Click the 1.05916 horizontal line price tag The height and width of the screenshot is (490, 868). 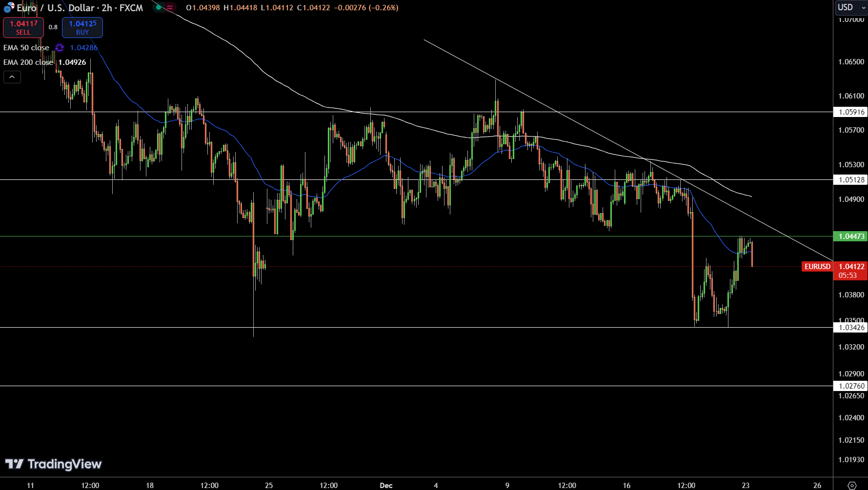[850, 112]
